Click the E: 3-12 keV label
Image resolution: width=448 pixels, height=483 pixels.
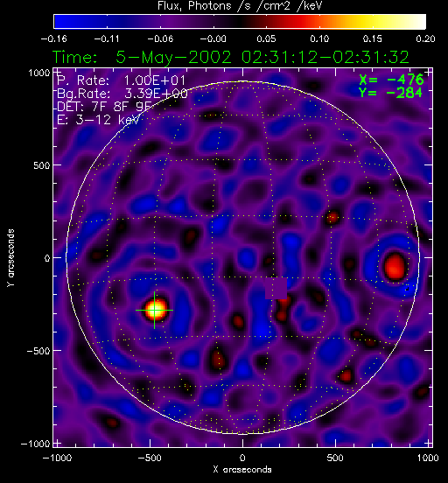coord(98,120)
